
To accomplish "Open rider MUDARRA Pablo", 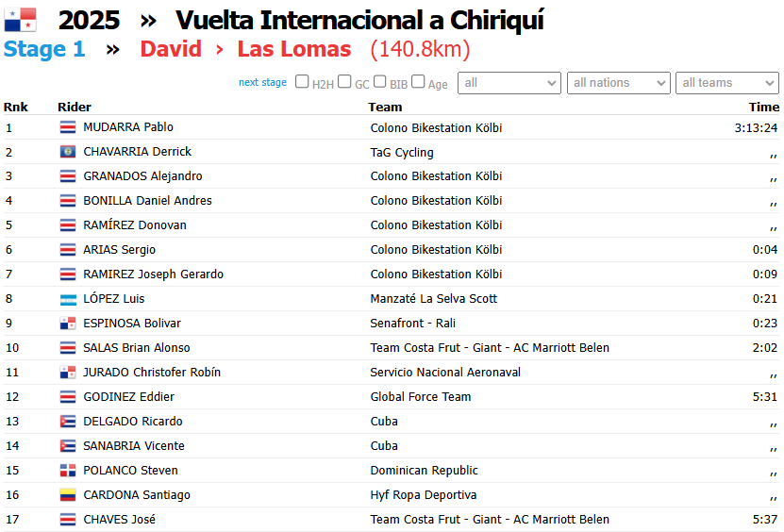I will [128, 127].
